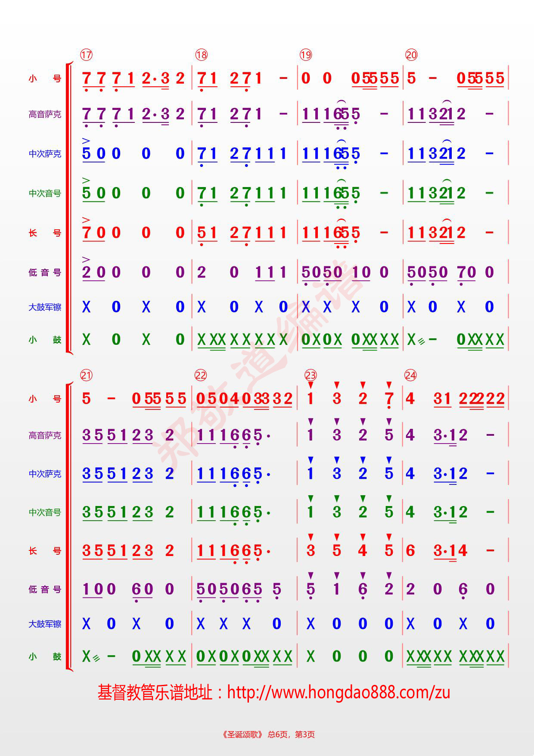This screenshot has width=534, height=756.
Task: Click the 高音萨克 label in the top system
Action: point(45,114)
